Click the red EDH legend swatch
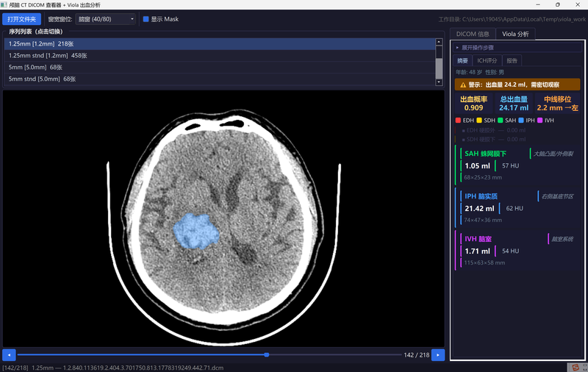 tap(458, 121)
